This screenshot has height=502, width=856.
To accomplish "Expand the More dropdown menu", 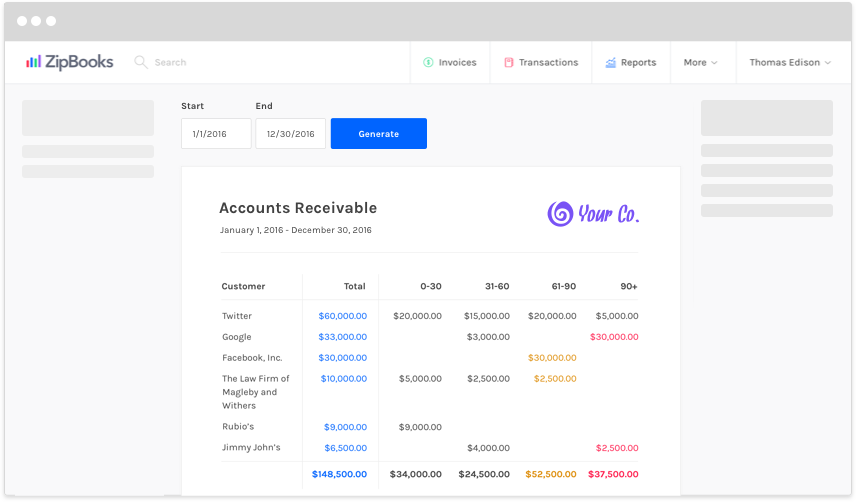I will [700, 63].
